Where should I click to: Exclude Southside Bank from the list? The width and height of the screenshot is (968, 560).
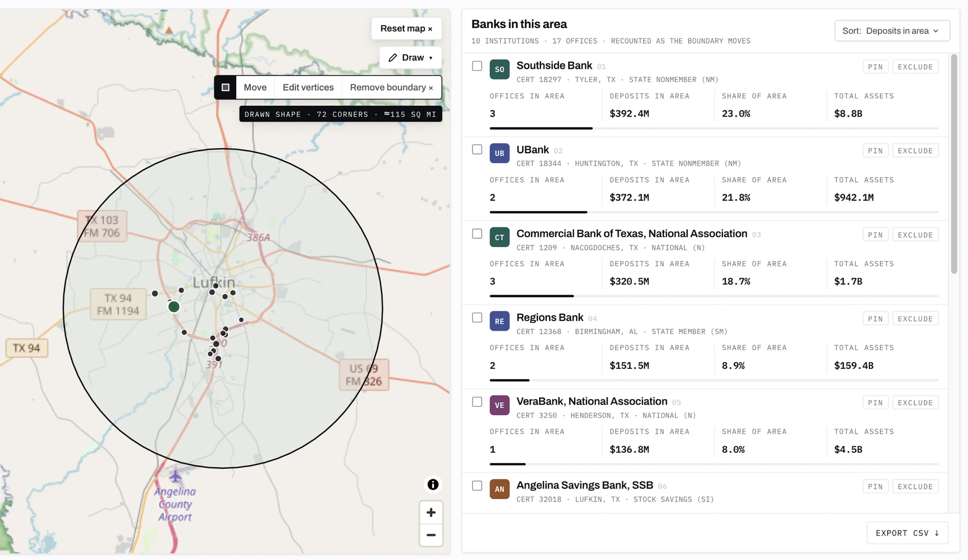tap(915, 67)
